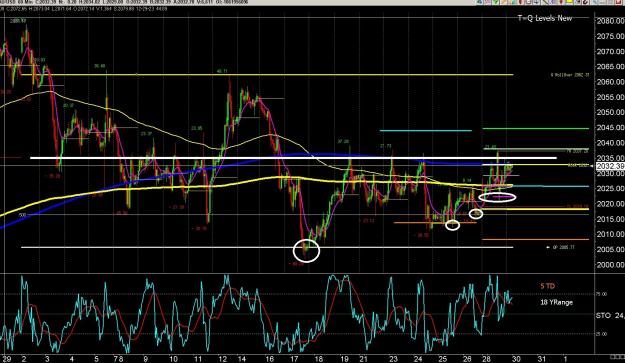The image size is (625, 363).
Task: Click date label 21 on time axis
Action: [x=363, y=359]
